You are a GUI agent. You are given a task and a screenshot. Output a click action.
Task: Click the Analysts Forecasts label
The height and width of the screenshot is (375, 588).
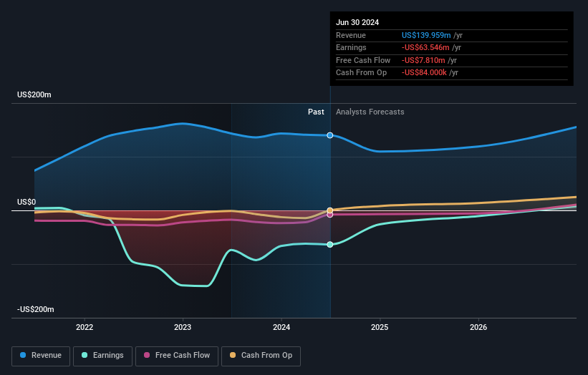click(x=370, y=112)
